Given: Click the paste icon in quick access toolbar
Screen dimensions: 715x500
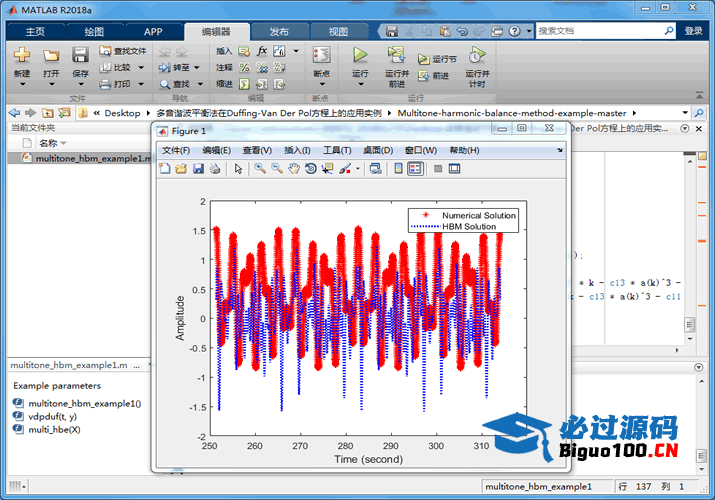Looking at the screenshot, I should [445, 31].
